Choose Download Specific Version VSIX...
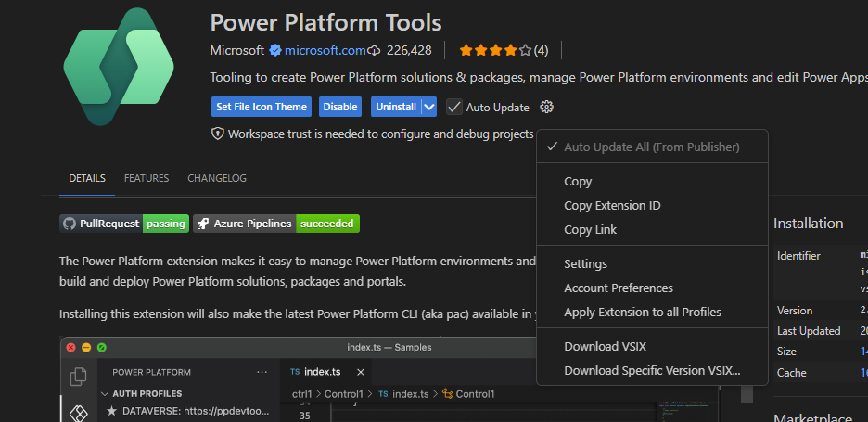868x422 pixels. 652,370
